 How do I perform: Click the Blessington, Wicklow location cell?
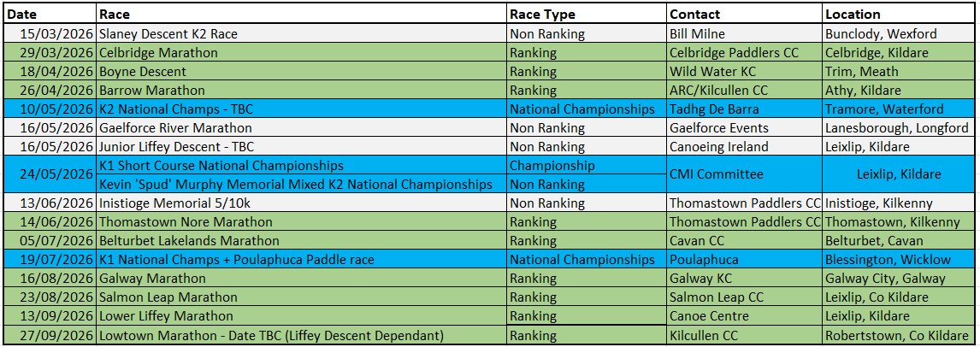[898, 260]
